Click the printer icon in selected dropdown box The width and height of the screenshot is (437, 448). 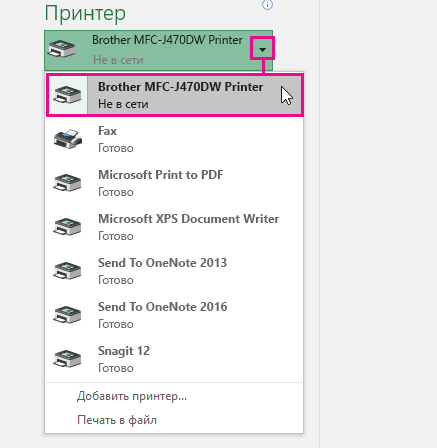(62, 49)
